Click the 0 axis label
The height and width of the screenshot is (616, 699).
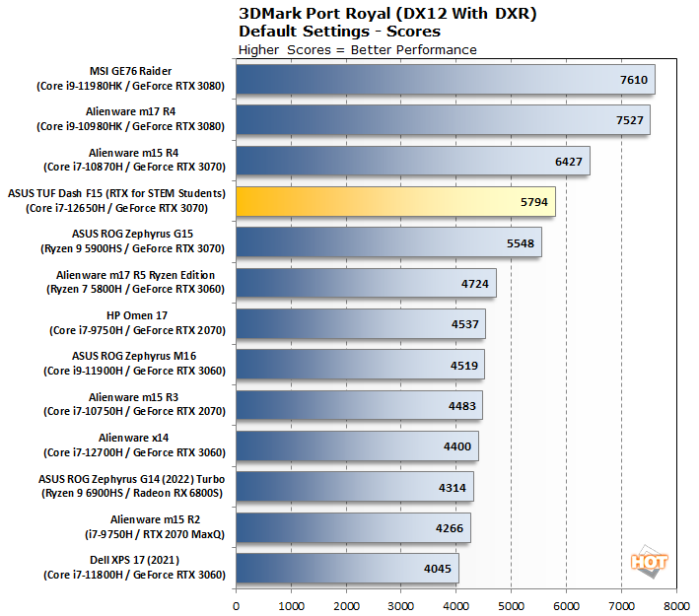coord(237,606)
